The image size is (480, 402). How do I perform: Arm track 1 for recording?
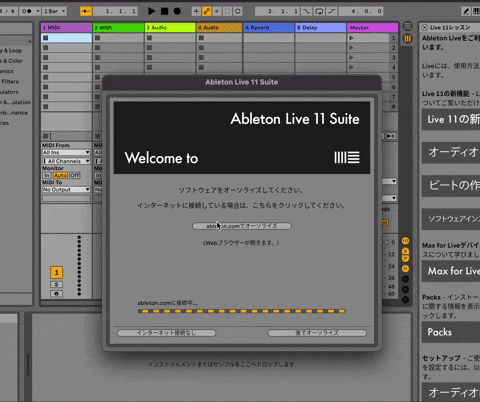click(x=56, y=294)
